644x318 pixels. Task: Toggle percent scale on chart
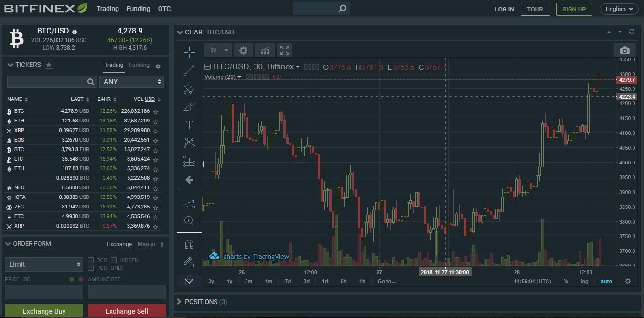(x=566, y=281)
